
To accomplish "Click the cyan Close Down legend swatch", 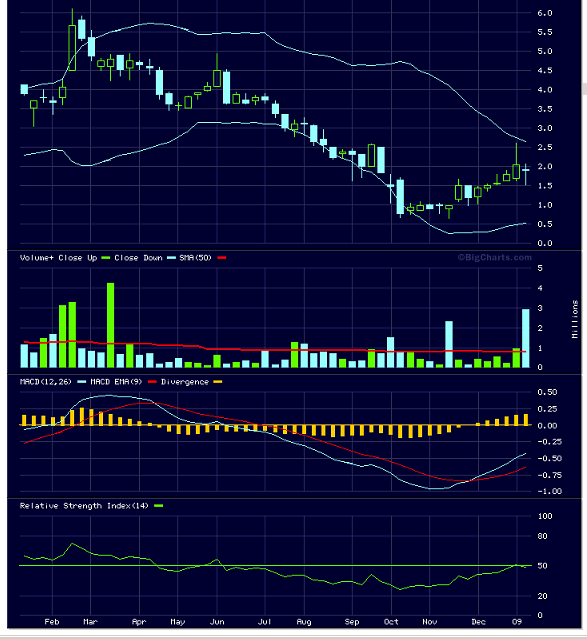I will (171, 258).
